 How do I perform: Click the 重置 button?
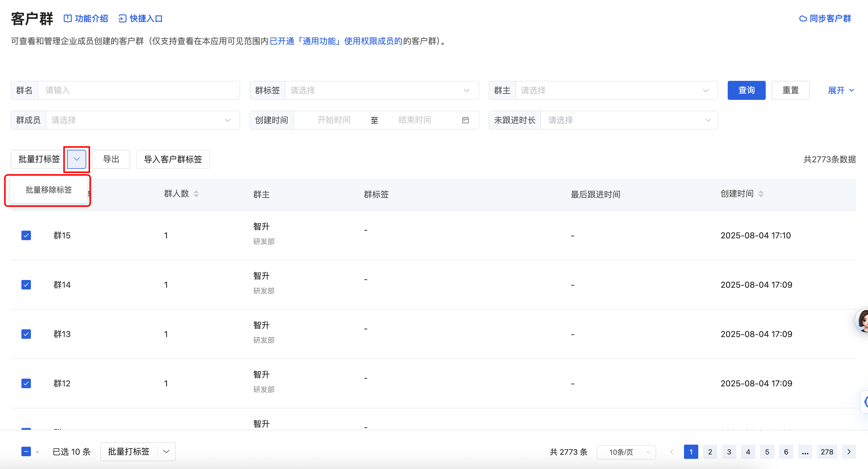tap(790, 90)
